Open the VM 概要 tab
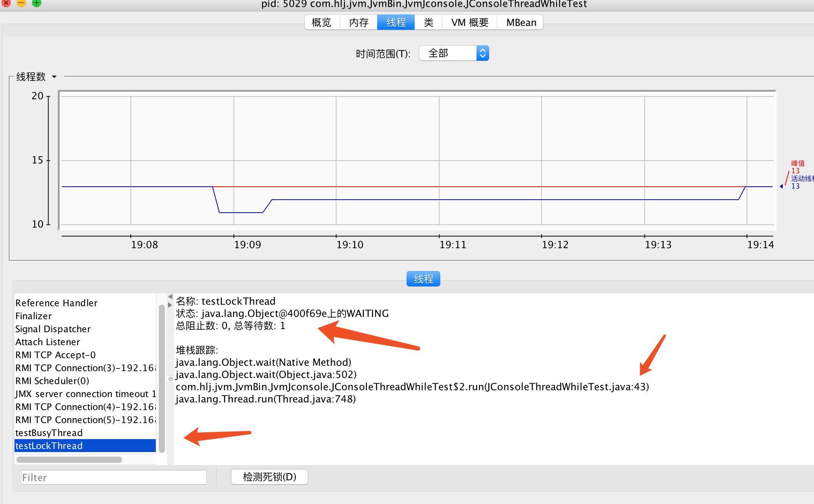The image size is (814, 504). (x=470, y=23)
